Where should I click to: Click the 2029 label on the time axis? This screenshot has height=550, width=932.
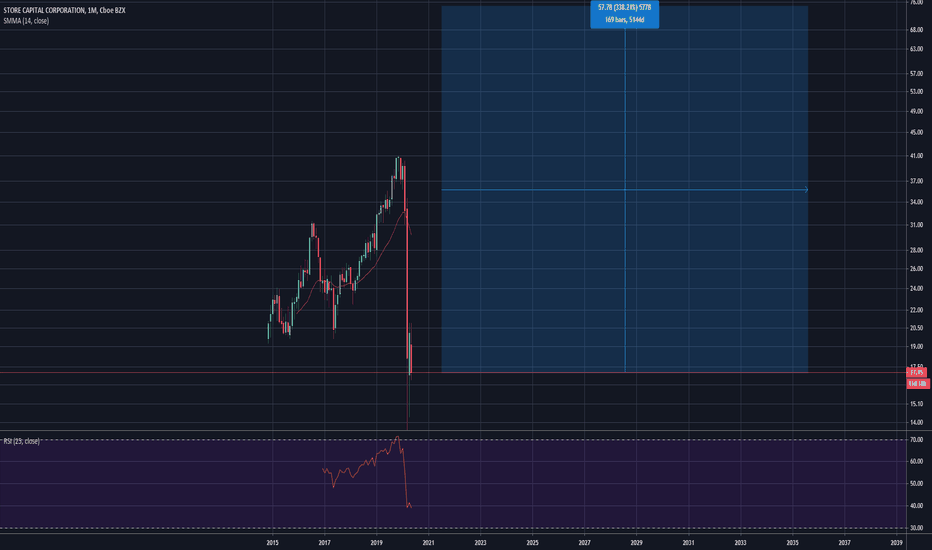(637, 542)
